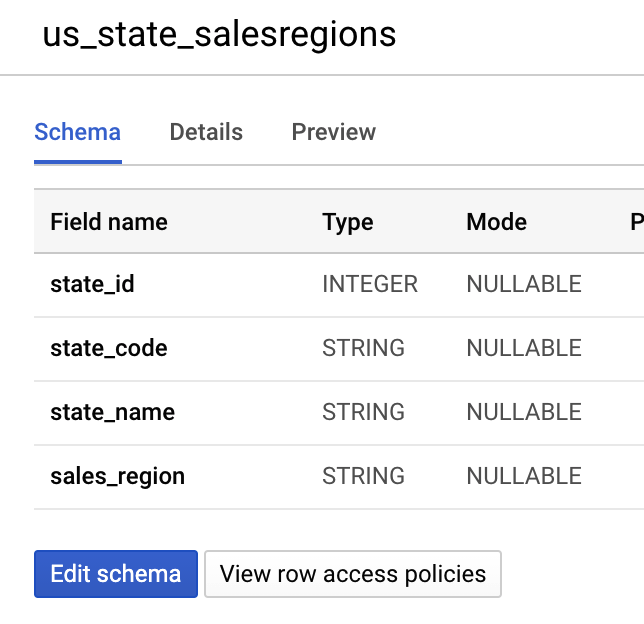The height and width of the screenshot is (624, 644).
Task: Select the state_id field name
Action: [x=92, y=284]
